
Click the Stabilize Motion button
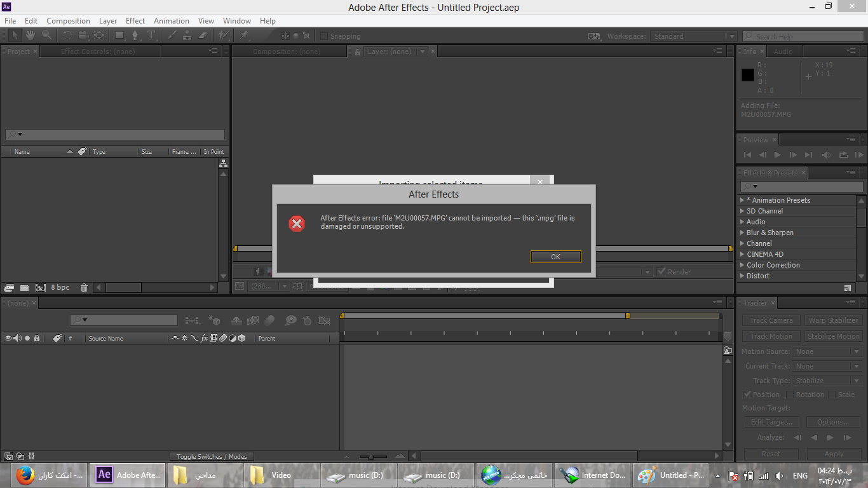pyautogui.click(x=834, y=336)
